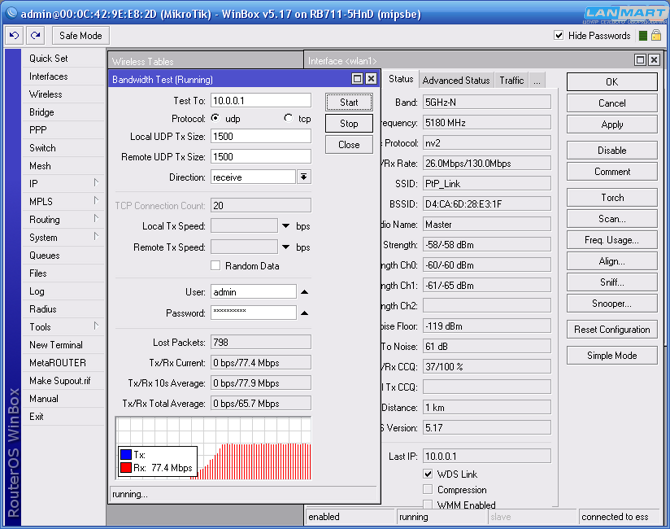The height and width of the screenshot is (529, 670).
Task: Collapse the User field arrow
Action: pyautogui.click(x=304, y=292)
